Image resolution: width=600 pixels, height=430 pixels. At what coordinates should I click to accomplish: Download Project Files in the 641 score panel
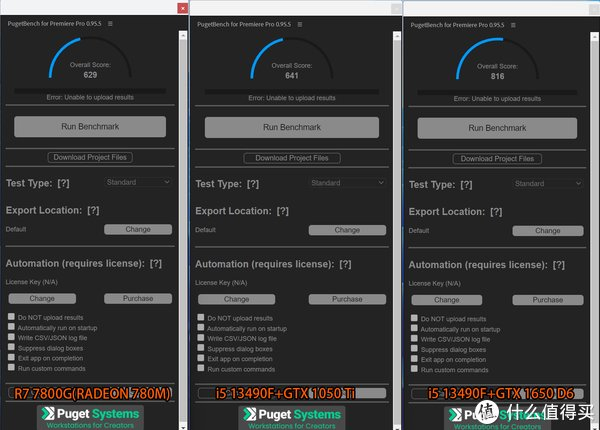[292, 158]
